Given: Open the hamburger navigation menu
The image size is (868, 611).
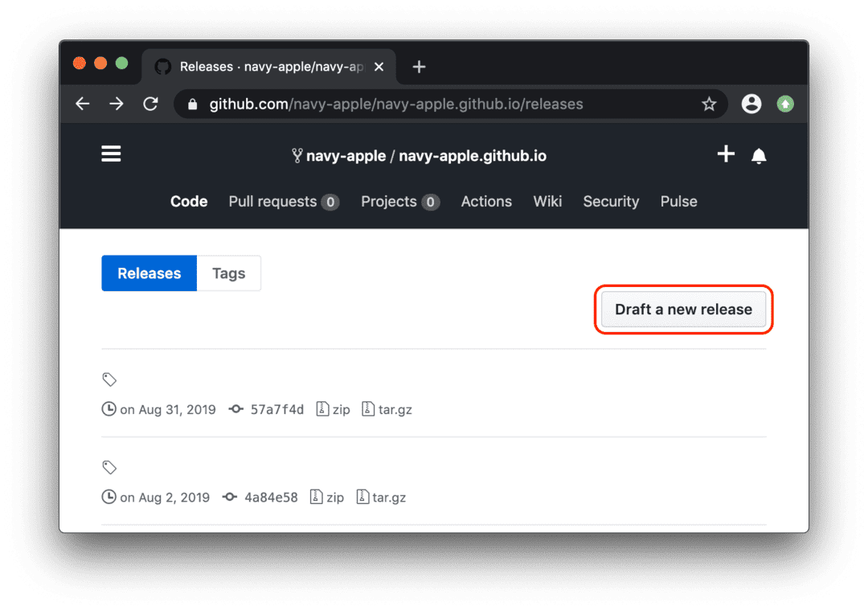Looking at the screenshot, I should click(x=111, y=153).
